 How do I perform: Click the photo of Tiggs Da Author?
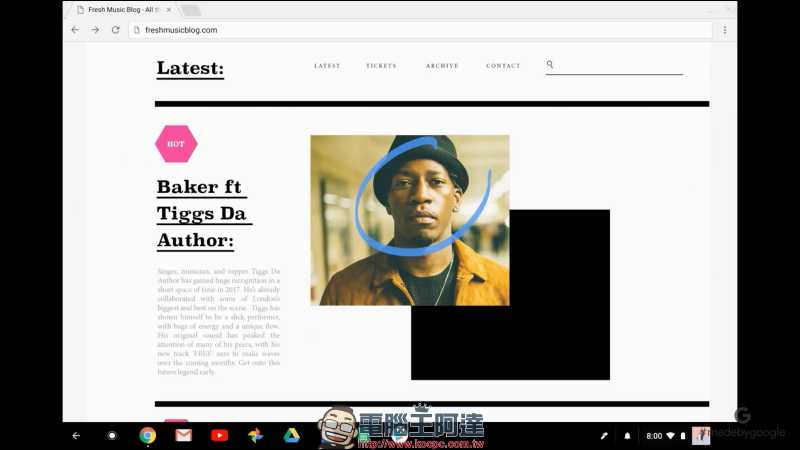click(410, 220)
